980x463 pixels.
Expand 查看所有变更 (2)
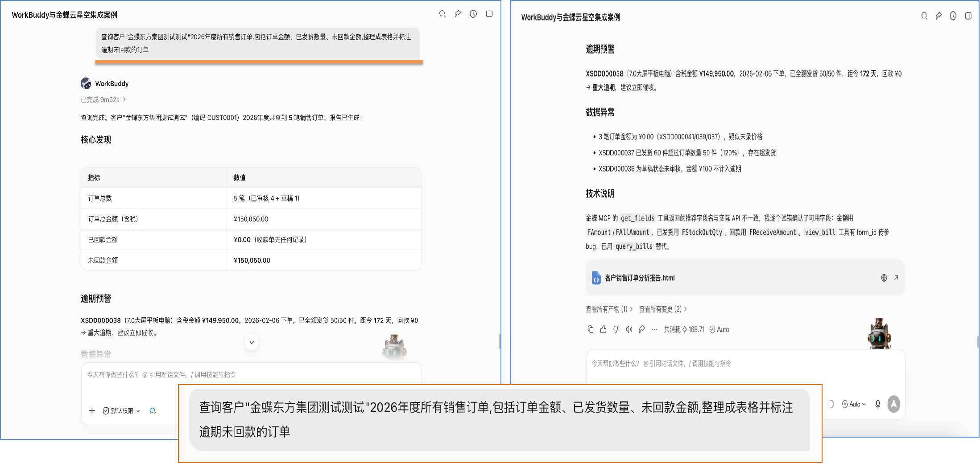point(663,309)
